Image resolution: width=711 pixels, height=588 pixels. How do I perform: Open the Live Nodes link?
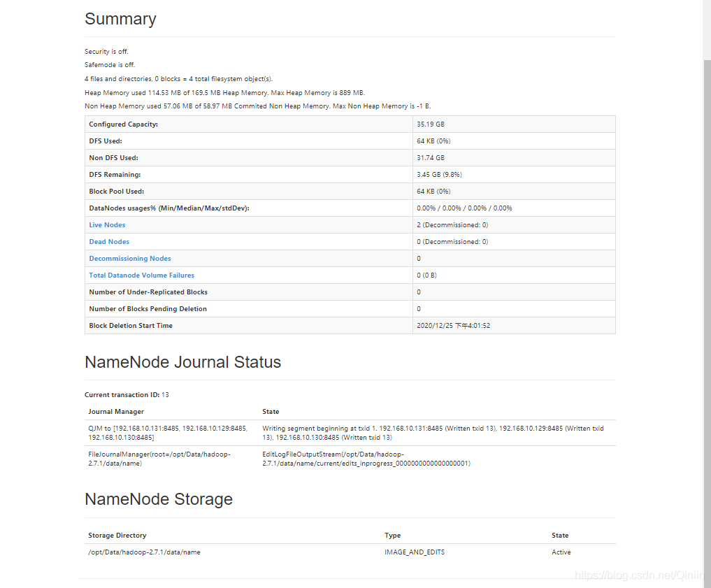pos(107,225)
